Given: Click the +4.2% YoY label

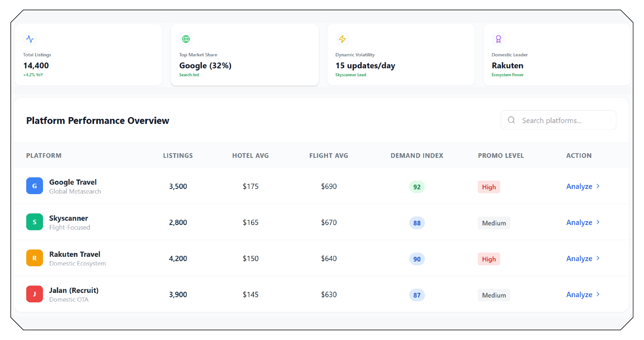Looking at the screenshot, I should 33,75.
